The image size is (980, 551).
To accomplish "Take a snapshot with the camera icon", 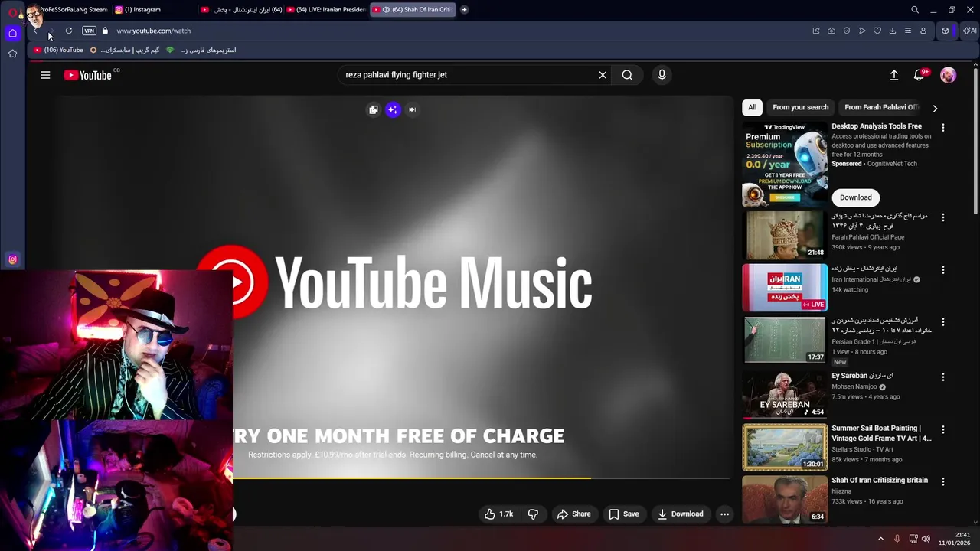I will click(831, 31).
